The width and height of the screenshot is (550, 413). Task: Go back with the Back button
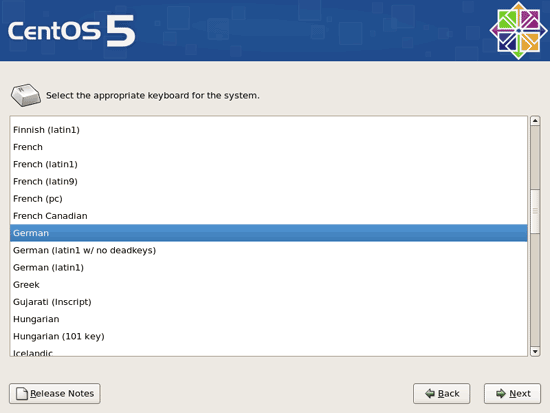(x=441, y=393)
